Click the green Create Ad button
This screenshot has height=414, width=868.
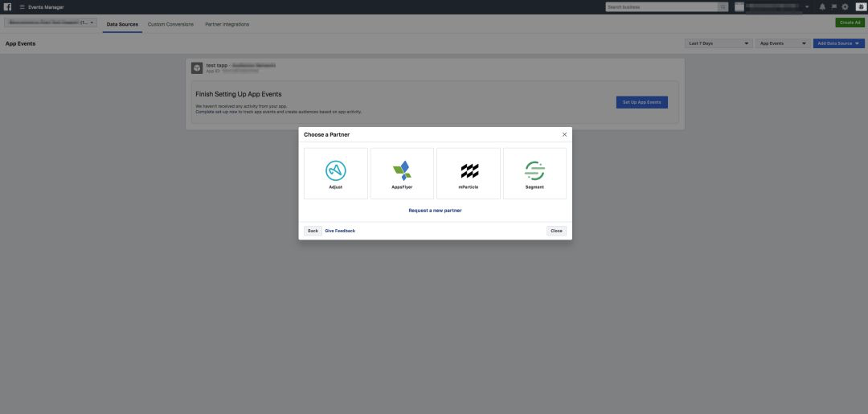[x=850, y=23]
